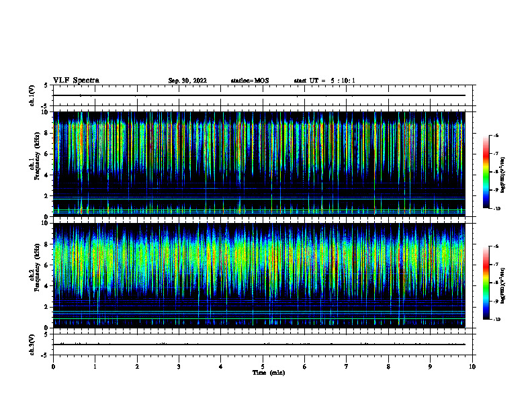Screen dimensions: 532x411
Task: Click the ch.1 colorbar "log(PSD)" unit label
Action: [x=502, y=175]
